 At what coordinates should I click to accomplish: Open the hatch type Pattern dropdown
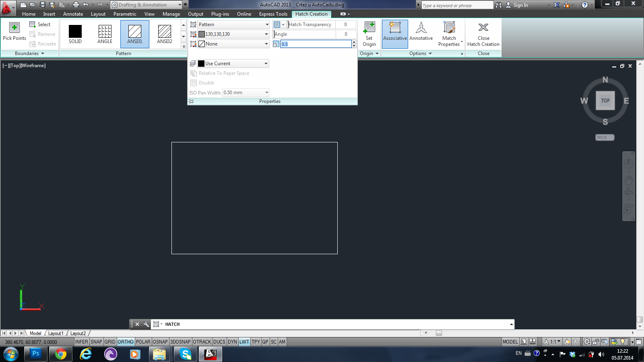coord(233,25)
